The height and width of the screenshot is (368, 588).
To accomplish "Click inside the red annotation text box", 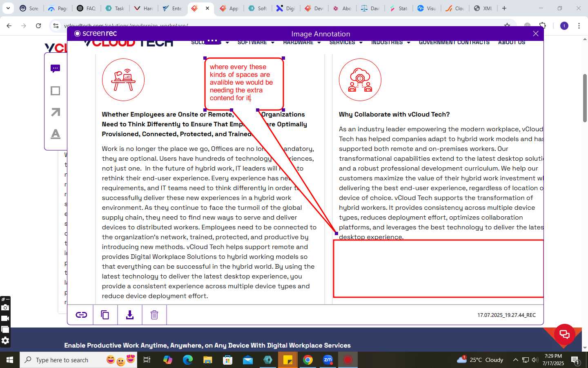I will click(244, 84).
